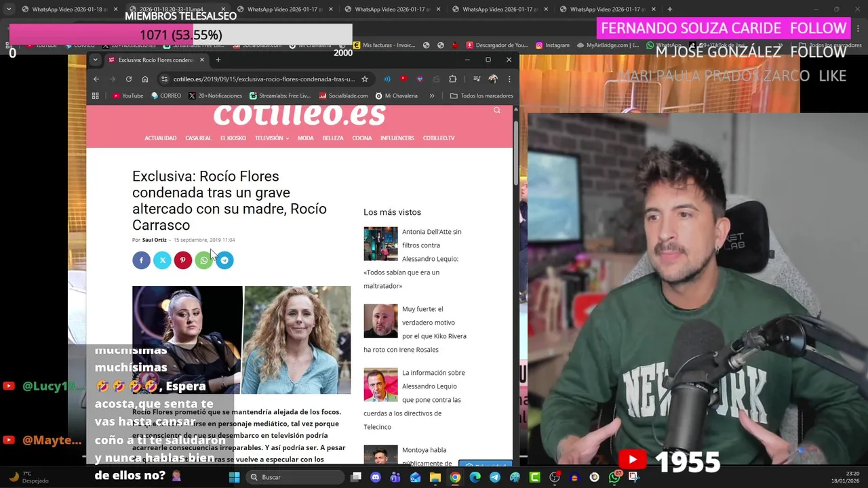Open the Chrome three-dot menu
Screen dimensions: 868x488
509,79
